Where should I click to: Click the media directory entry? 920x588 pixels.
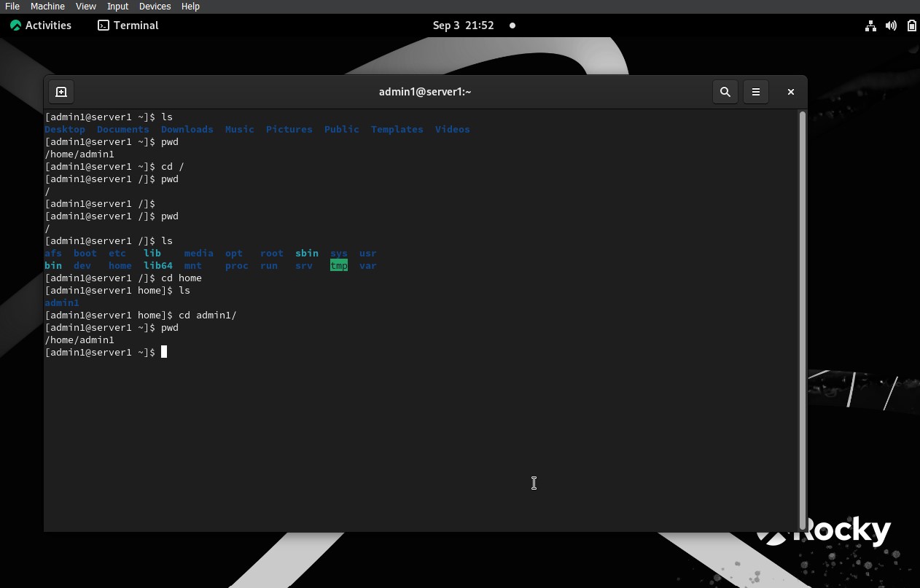pos(199,254)
